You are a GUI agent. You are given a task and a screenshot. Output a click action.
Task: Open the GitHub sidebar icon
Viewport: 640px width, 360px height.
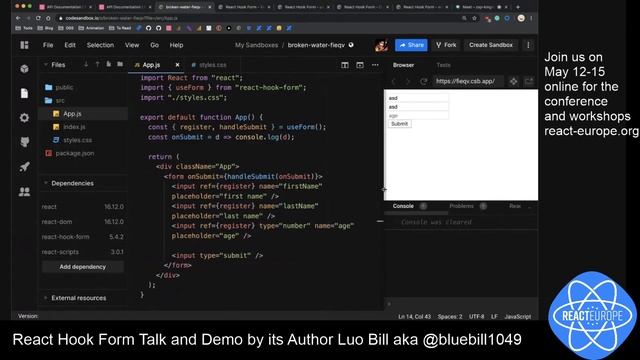[24, 142]
